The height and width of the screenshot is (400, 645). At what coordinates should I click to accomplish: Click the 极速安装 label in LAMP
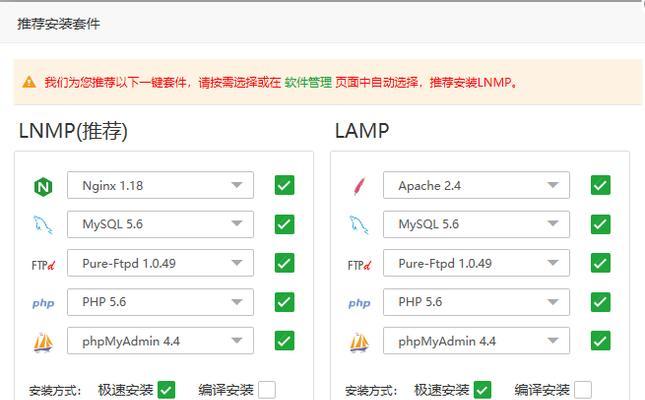[x=441, y=390]
